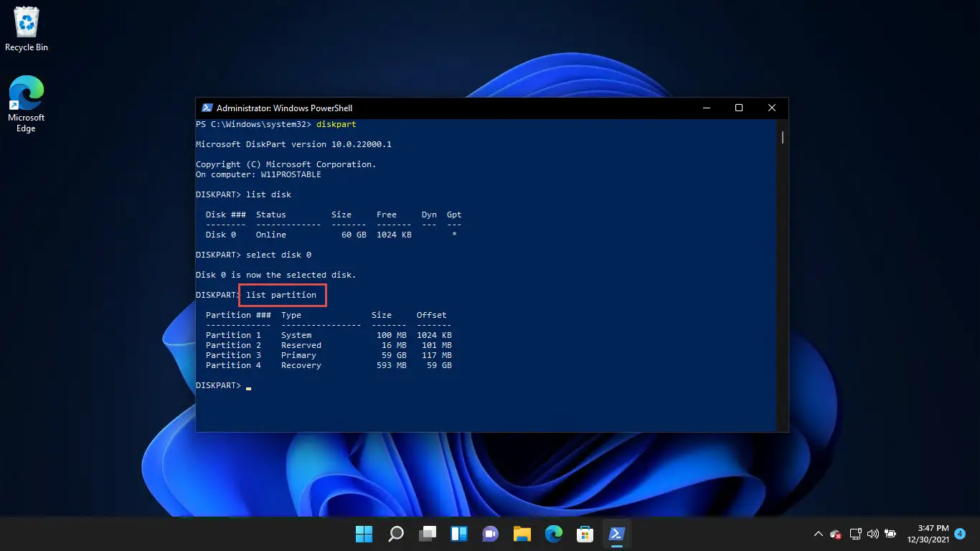Open the notification count badge
The height and width of the screenshot is (551, 980).
click(960, 534)
